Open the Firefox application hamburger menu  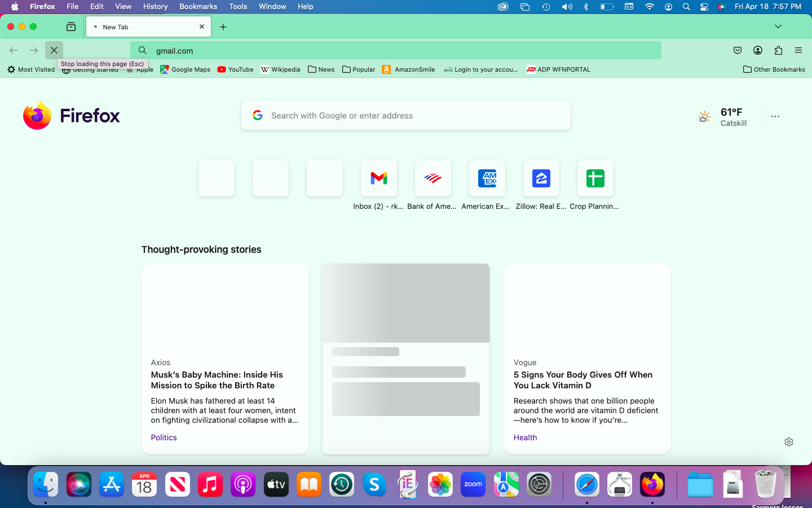tap(798, 50)
